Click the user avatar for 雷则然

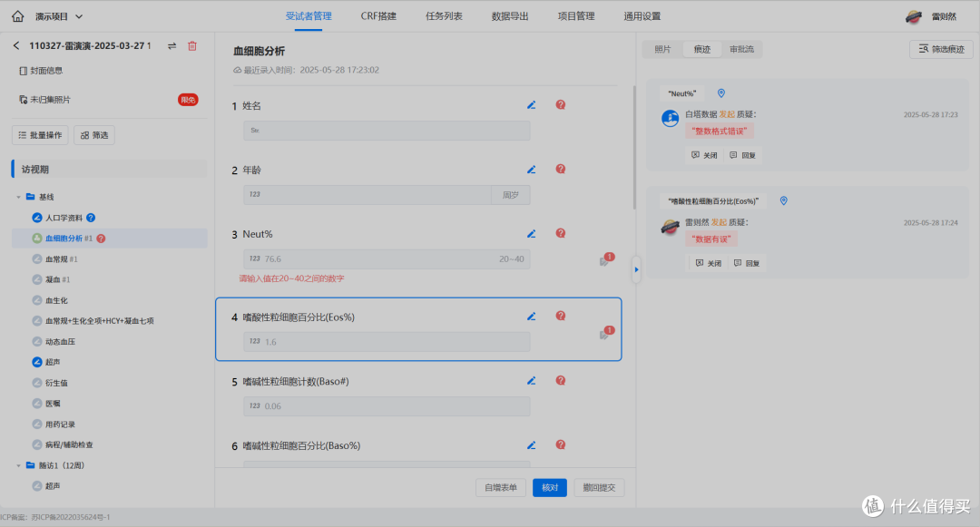[x=914, y=17]
